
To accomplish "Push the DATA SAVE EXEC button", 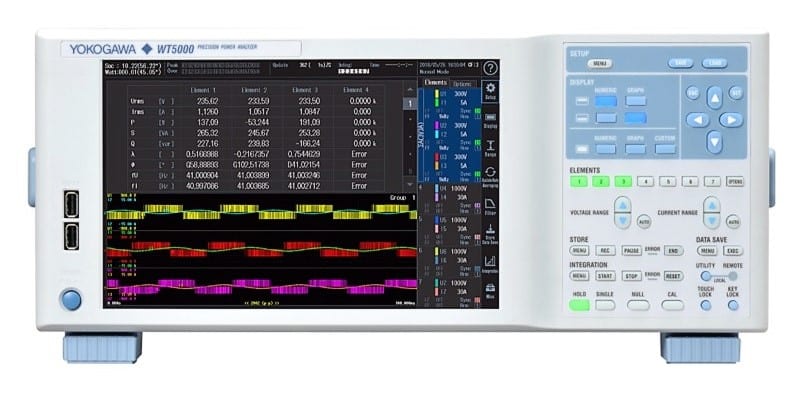I will coord(733,251).
